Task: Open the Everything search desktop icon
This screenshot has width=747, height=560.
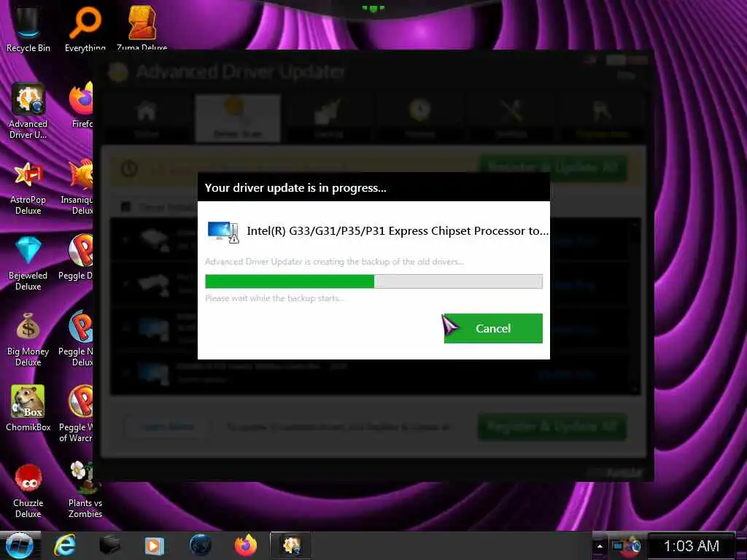Action: tap(85, 29)
